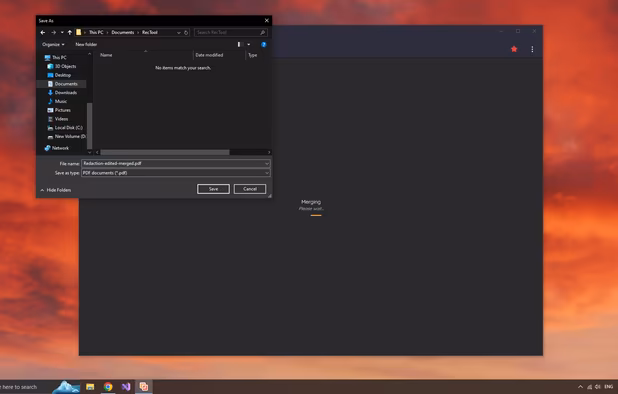Click the navigation pane scroll down arrow
Image resolution: width=618 pixels, height=394 pixels.
tap(89, 152)
